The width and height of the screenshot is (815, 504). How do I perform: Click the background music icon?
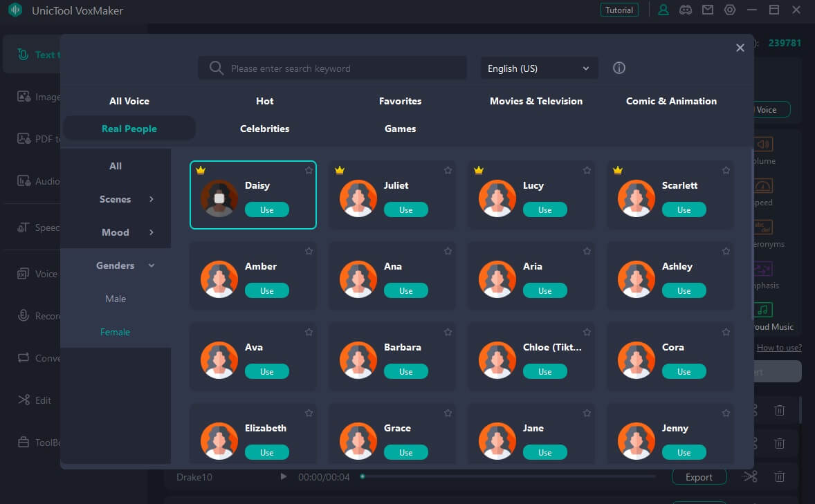pos(763,310)
